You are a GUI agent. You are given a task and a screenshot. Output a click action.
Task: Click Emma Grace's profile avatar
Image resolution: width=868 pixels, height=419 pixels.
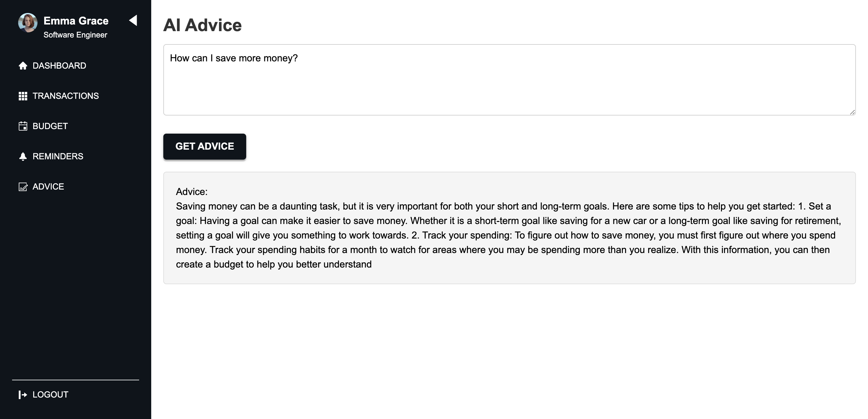click(x=28, y=23)
